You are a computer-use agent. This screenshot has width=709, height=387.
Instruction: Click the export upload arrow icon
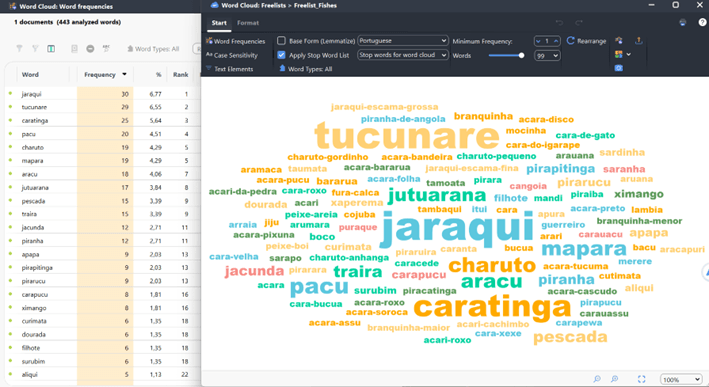pos(638,41)
